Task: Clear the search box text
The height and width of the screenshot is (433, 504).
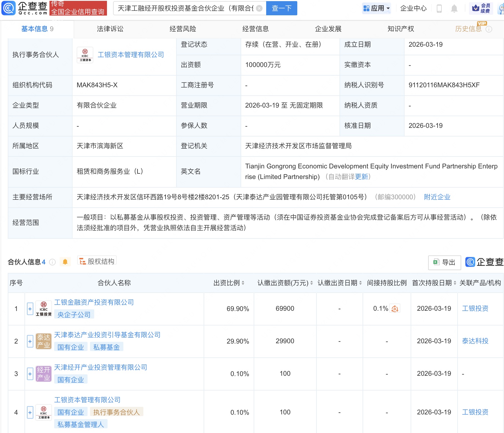Action: [259, 8]
